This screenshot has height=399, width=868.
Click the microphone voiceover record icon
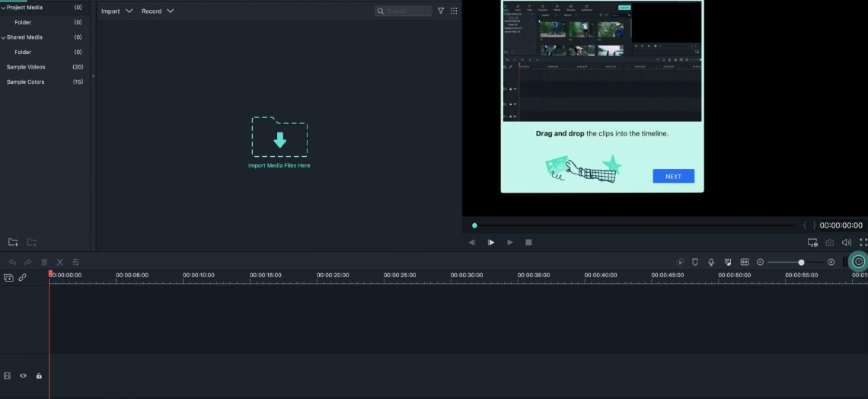[711, 262]
